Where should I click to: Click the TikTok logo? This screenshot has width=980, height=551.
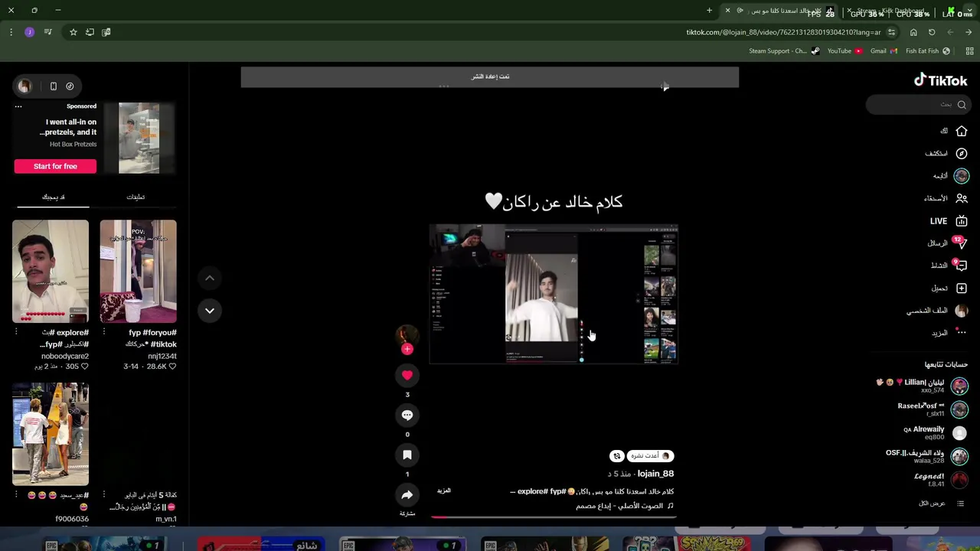(x=940, y=80)
